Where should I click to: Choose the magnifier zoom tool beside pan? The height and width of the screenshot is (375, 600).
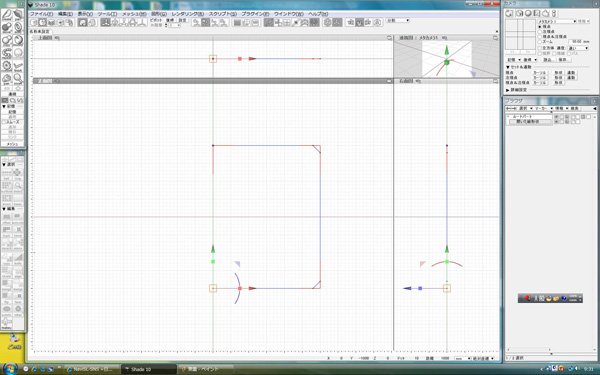pyautogui.click(x=18, y=79)
